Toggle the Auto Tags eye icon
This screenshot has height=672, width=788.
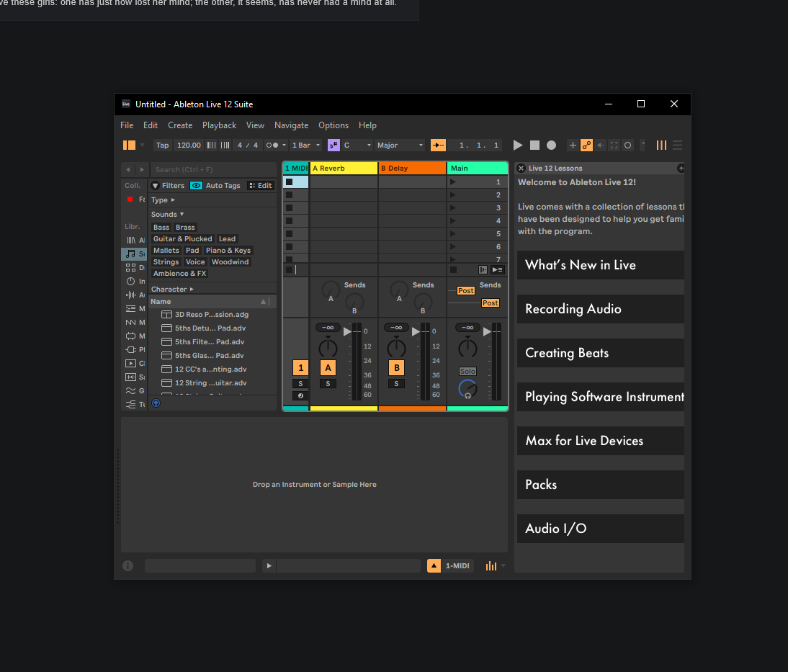196,185
